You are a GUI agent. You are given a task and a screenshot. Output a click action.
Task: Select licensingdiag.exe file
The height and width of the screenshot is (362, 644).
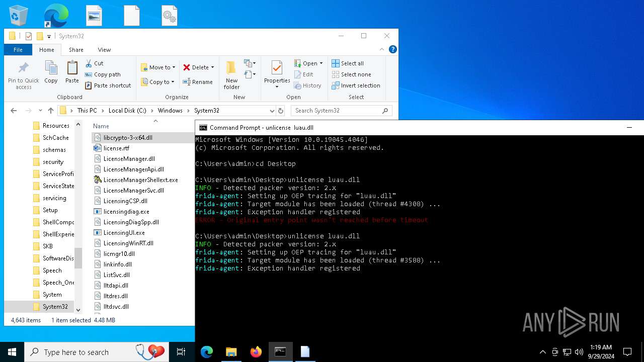click(126, 212)
